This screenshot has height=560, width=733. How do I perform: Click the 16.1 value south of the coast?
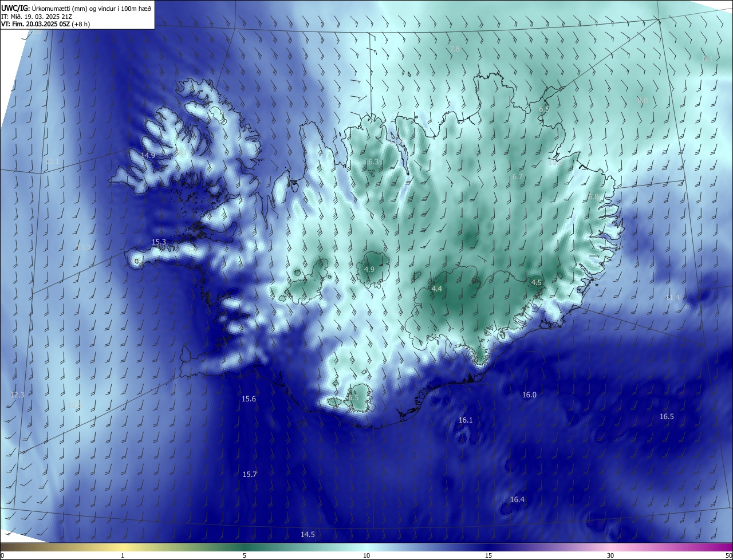pyautogui.click(x=466, y=420)
